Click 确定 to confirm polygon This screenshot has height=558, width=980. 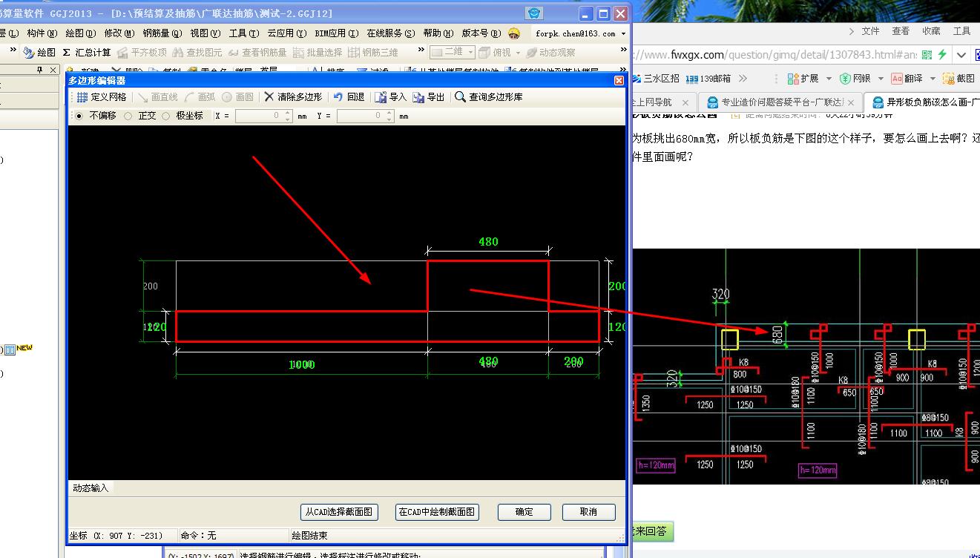pyautogui.click(x=524, y=512)
